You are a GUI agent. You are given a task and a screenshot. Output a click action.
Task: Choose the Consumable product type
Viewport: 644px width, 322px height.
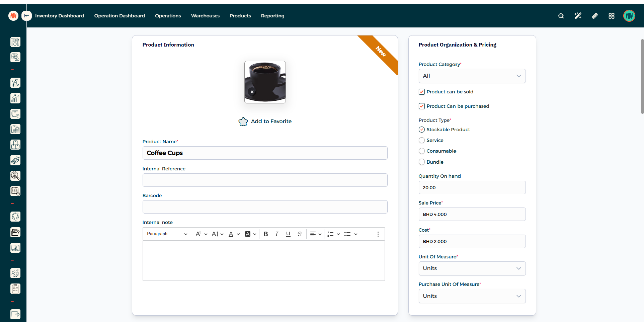click(x=422, y=151)
